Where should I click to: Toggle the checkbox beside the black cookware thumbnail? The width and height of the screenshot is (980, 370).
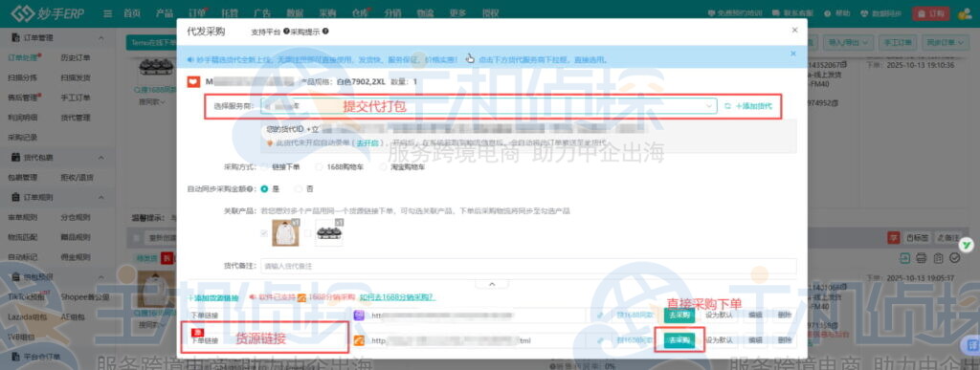[307, 233]
